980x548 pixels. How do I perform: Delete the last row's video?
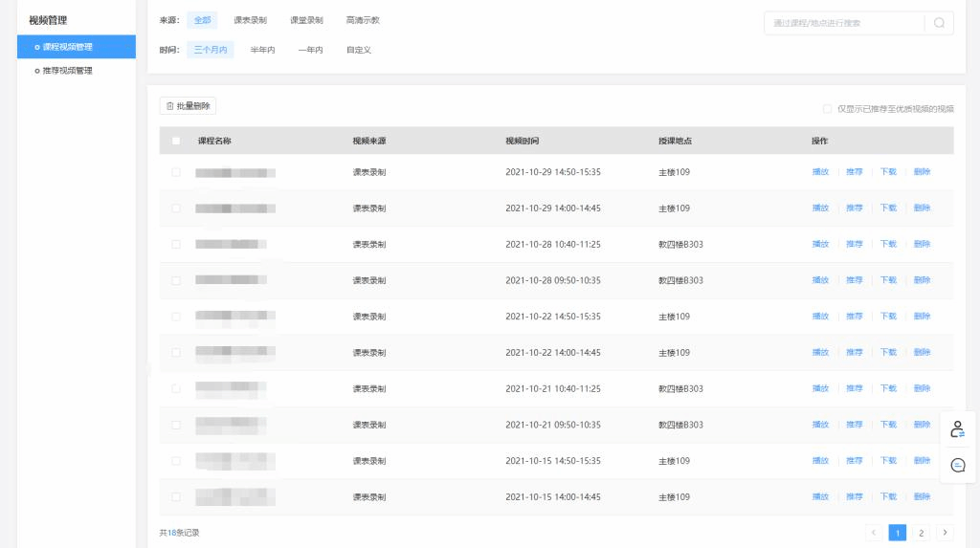(x=922, y=497)
